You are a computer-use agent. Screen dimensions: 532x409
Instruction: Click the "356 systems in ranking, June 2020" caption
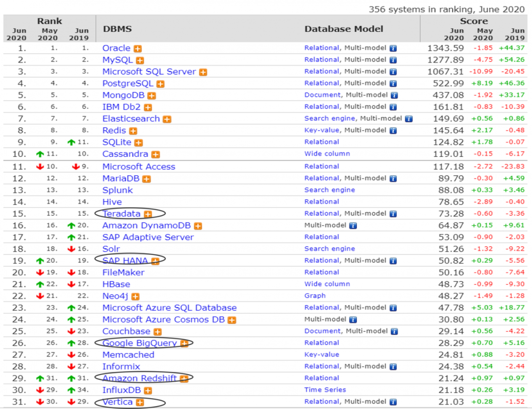click(x=446, y=9)
